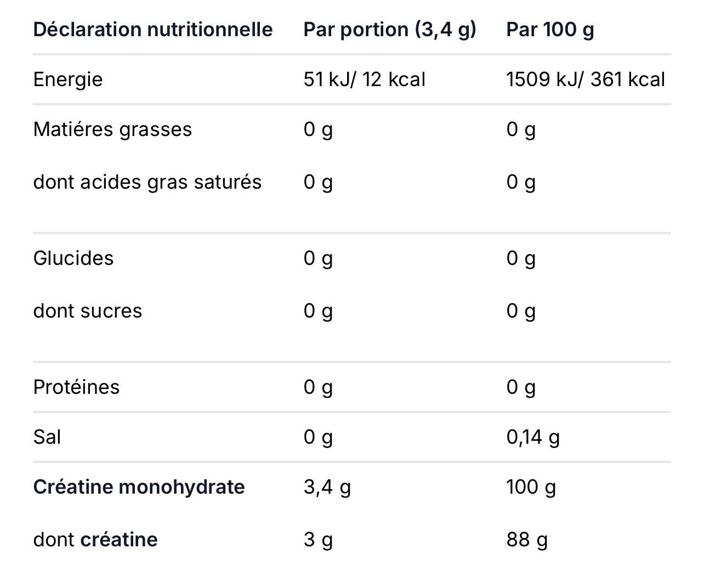Viewport: 704px width, 588px height.
Task: Click the "0,14 g" salt value
Action: (x=533, y=437)
